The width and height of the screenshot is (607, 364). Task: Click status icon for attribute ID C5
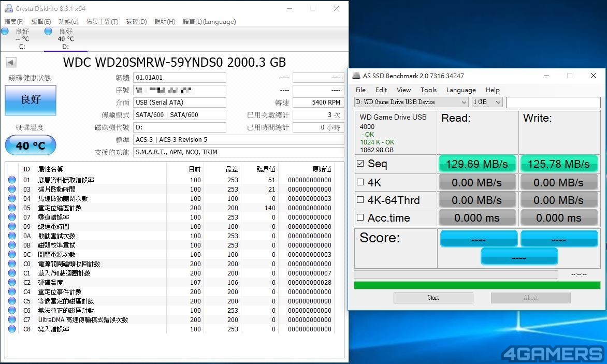(x=12, y=301)
